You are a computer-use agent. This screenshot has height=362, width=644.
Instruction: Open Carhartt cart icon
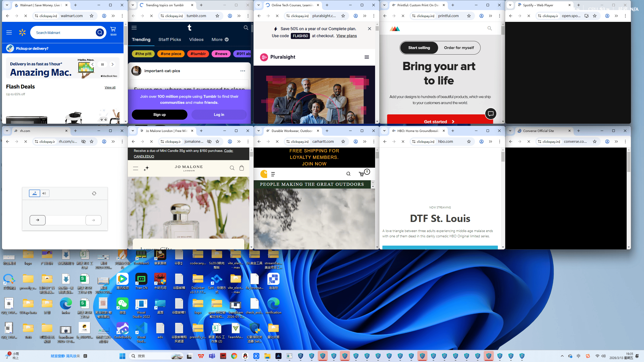pos(361,174)
